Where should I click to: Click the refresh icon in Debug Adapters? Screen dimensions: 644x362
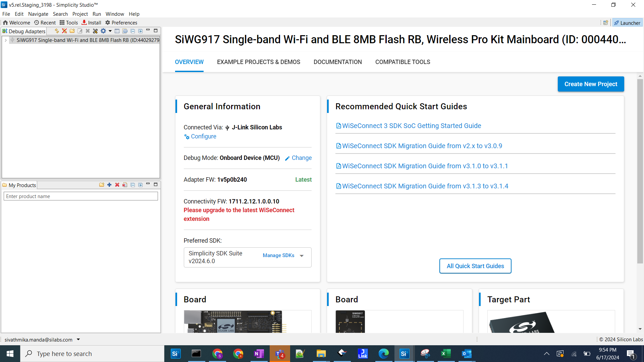[x=57, y=31]
